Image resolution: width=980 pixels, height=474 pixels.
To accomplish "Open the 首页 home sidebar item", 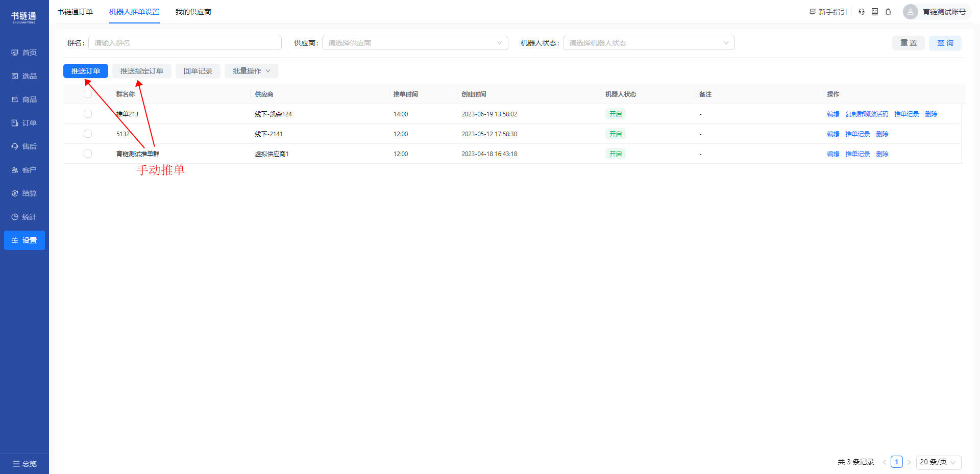I will coord(24,53).
